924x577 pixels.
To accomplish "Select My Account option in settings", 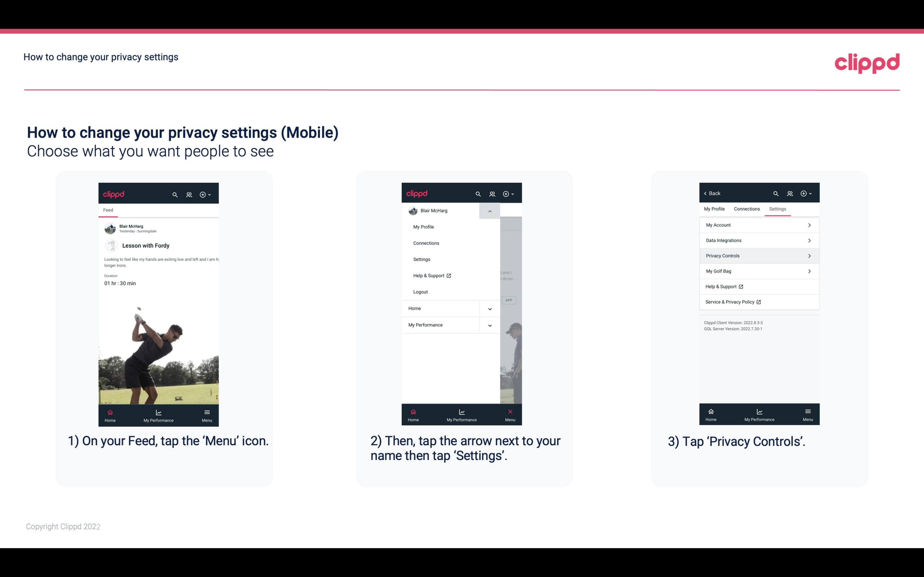I will point(758,225).
